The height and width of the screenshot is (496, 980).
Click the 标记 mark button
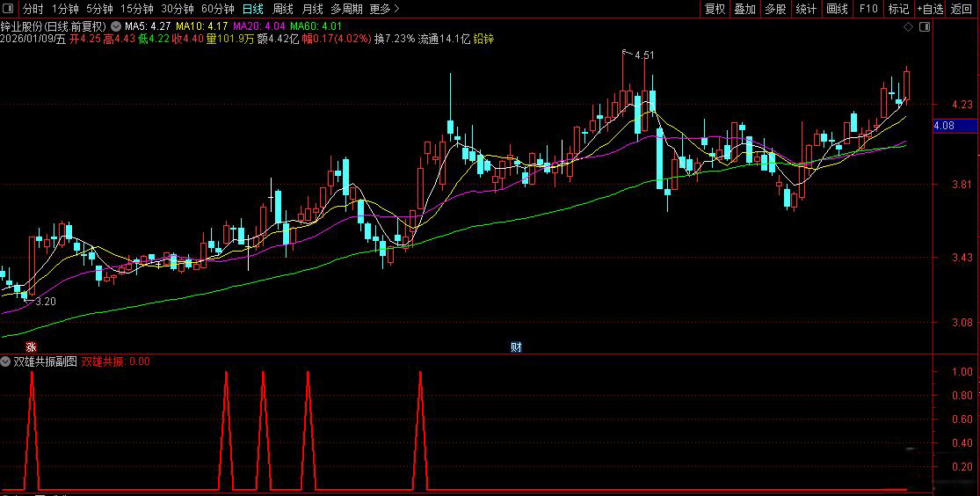coord(899,9)
